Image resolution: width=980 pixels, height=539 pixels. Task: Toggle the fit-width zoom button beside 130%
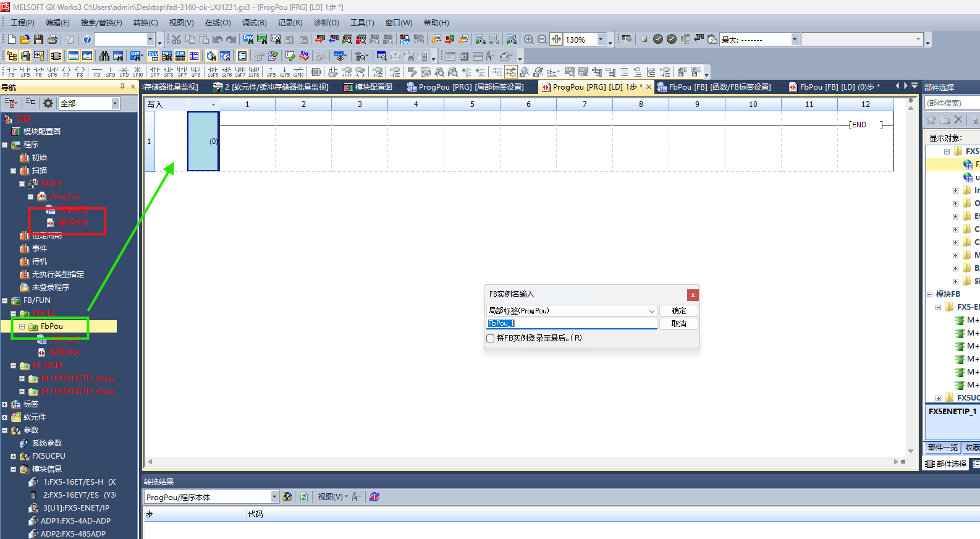click(x=556, y=40)
